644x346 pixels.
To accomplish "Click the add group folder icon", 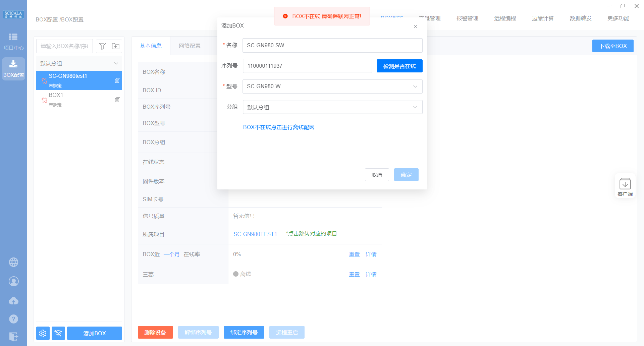I will (115, 46).
